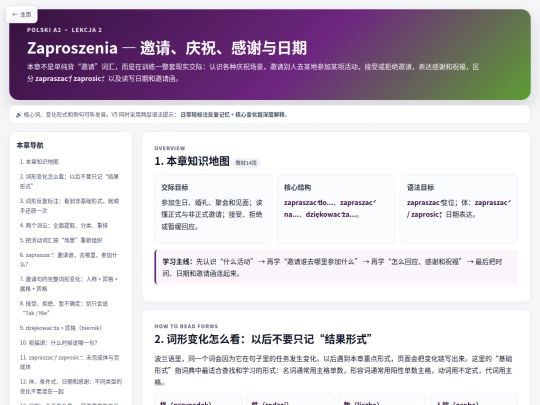The image size is (540, 405).
Task: Click the 语法目标 card
Action: 459,209
